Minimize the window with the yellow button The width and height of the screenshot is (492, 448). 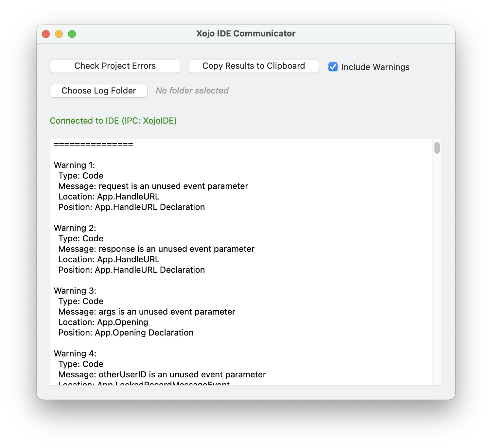(x=59, y=34)
